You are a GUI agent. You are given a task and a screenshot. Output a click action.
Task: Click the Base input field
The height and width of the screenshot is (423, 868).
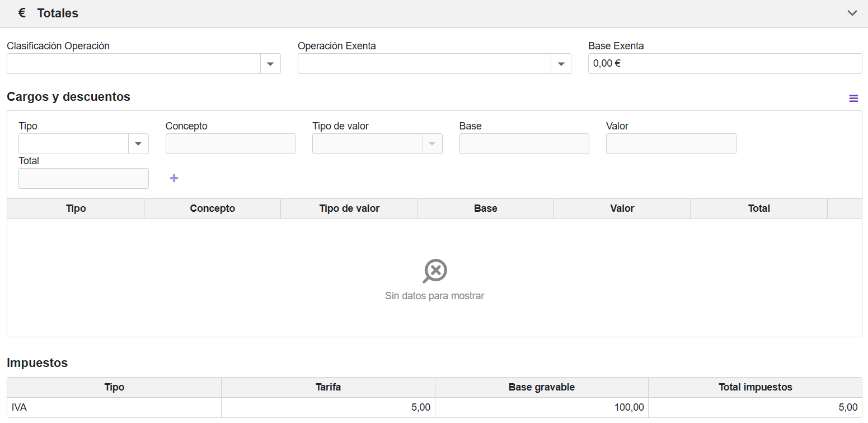(x=524, y=144)
